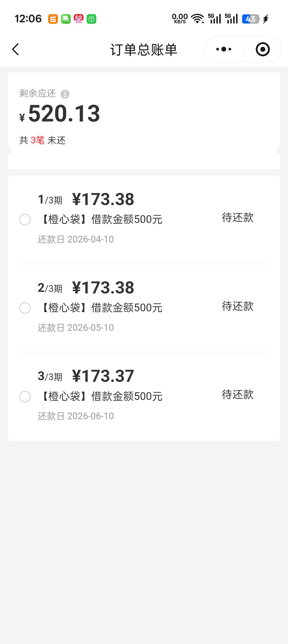
Task: Tap 待还款 status for the 2026-04-10 installment
Action: [237, 218]
